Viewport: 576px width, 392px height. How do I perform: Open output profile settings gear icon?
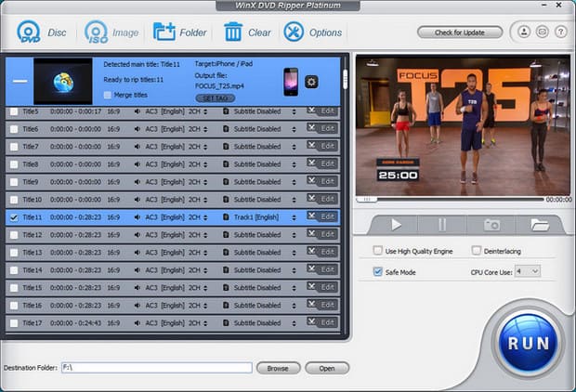click(x=311, y=82)
